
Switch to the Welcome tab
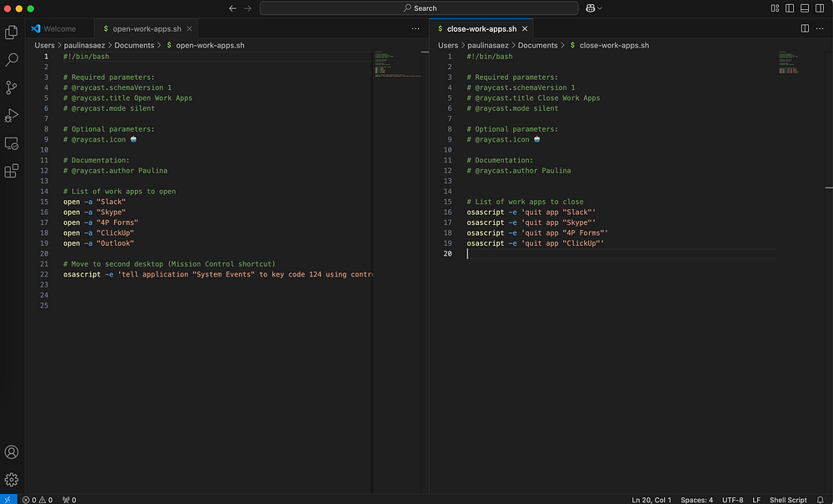(x=58, y=28)
